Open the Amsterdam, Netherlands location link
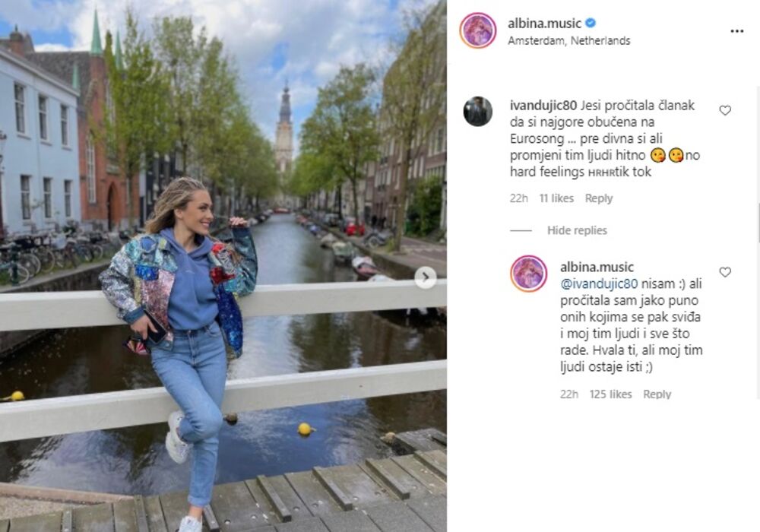The height and width of the screenshot is (532, 760). 569,41
